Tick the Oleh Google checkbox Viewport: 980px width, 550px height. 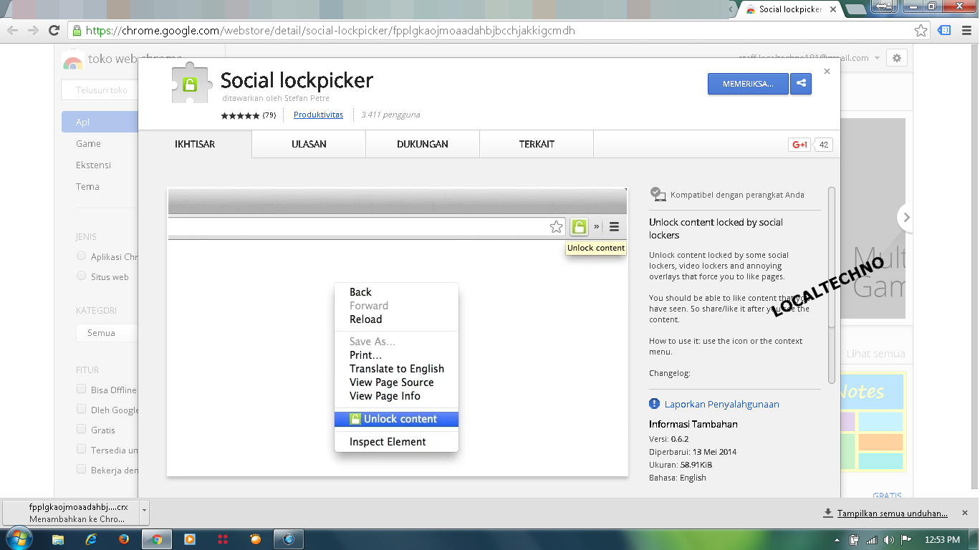(x=82, y=410)
